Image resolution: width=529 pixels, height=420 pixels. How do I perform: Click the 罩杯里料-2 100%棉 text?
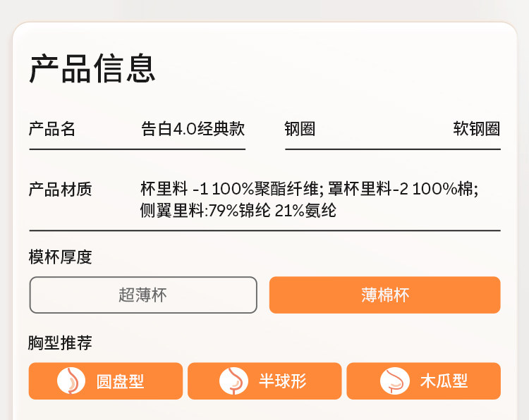point(403,190)
